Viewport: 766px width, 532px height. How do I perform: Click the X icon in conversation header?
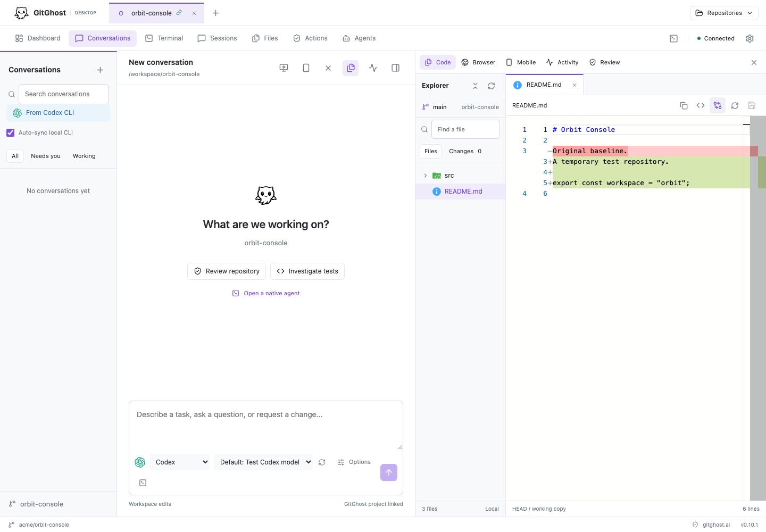[328, 68]
